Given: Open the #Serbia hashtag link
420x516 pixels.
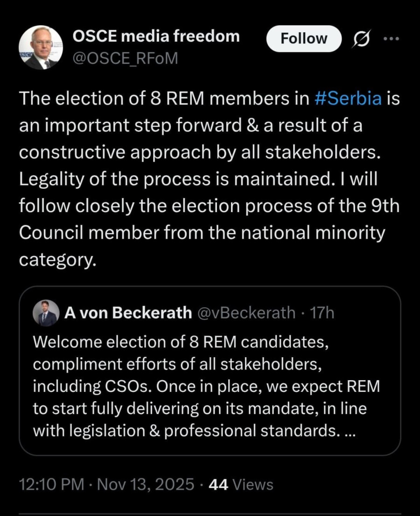Looking at the screenshot, I should 349,99.
